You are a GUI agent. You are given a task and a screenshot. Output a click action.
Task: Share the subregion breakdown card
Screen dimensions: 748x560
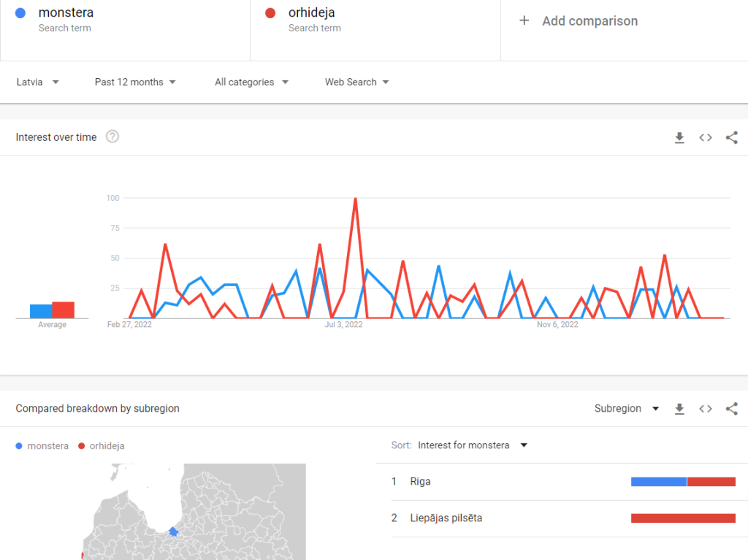[731, 409]
